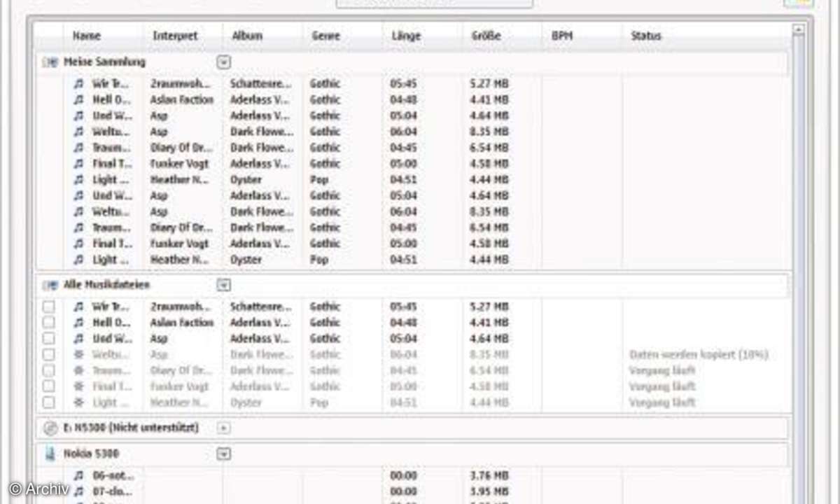Open the Alle Musikdateien dropdown arrow
Screen dimensions: 840x504
click(223, 285)
